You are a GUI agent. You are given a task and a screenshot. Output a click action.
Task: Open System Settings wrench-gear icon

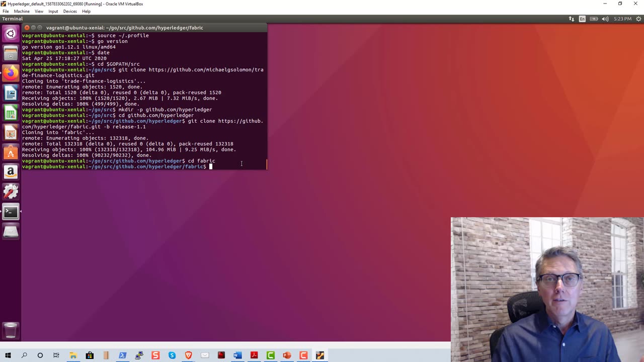point(11,192)
